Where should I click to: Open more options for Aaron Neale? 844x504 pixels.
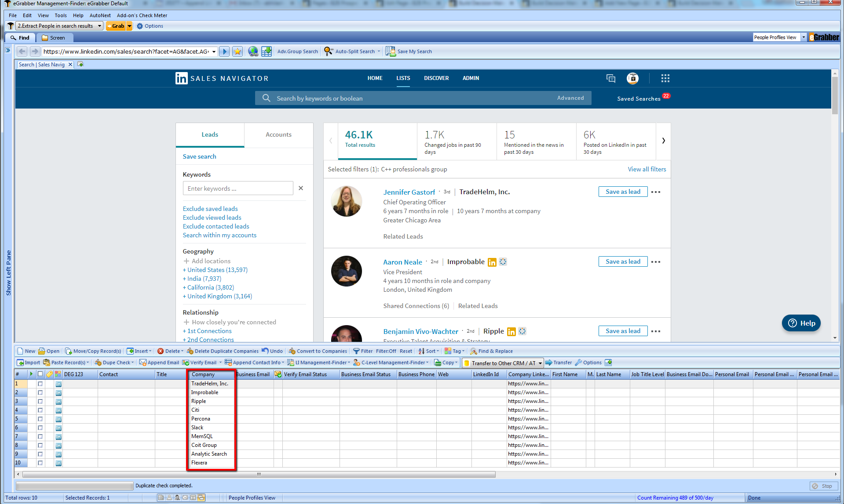point(656,262)
